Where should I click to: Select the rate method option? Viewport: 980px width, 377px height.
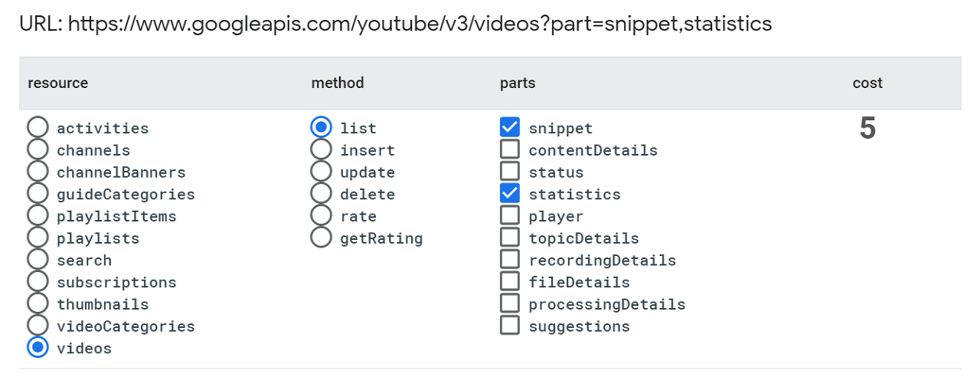coord(322,216)
